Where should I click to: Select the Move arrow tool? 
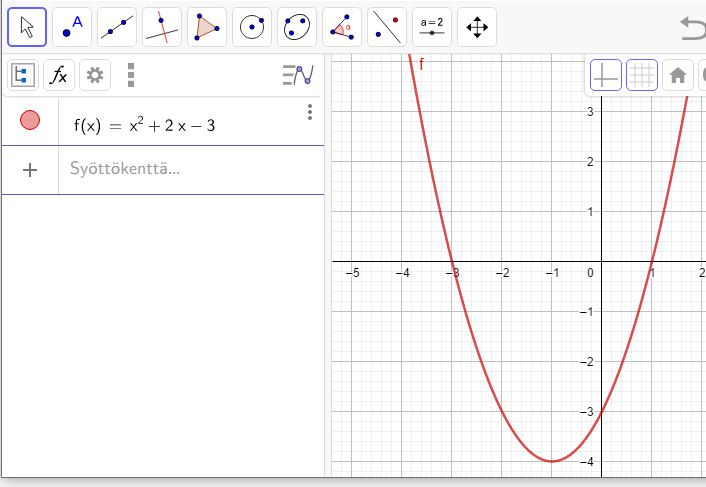[28, 28]
